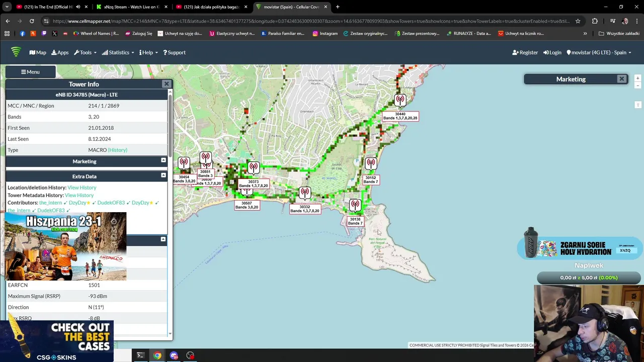Image resolution: width=644 pixels, height=362 pixels.
Task: Open the RUNALYZE bookmark
Action: click(468, 34)
